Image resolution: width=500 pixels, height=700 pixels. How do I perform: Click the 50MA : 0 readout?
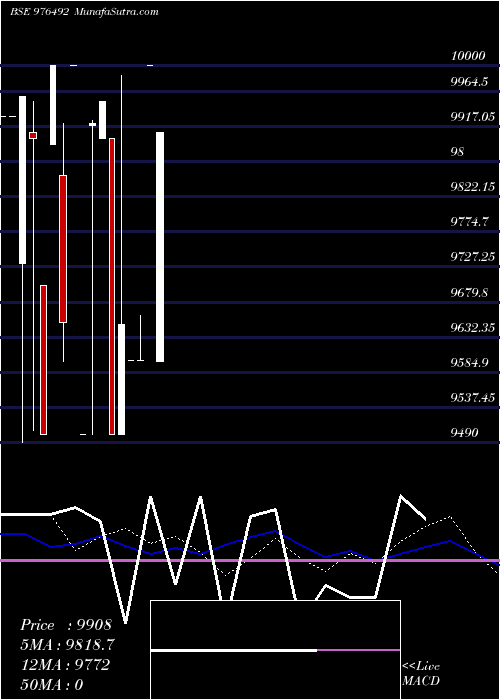(52, 685)
